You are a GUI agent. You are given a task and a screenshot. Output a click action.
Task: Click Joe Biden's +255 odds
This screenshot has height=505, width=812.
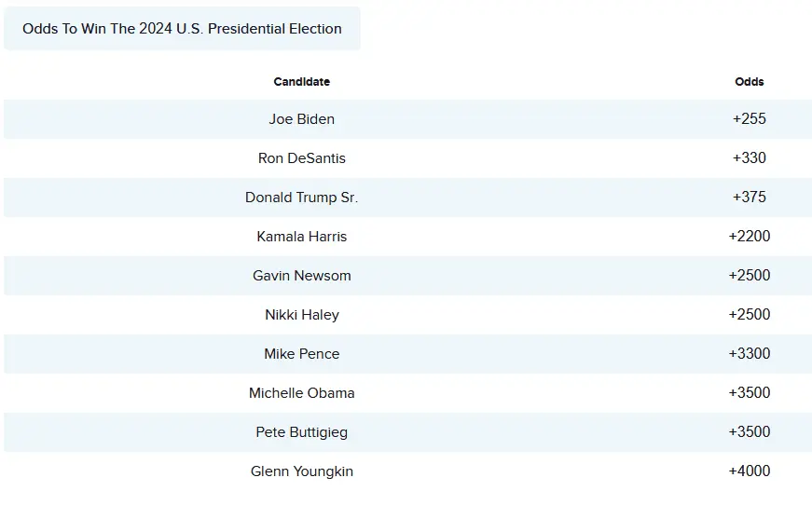(749, 119)
